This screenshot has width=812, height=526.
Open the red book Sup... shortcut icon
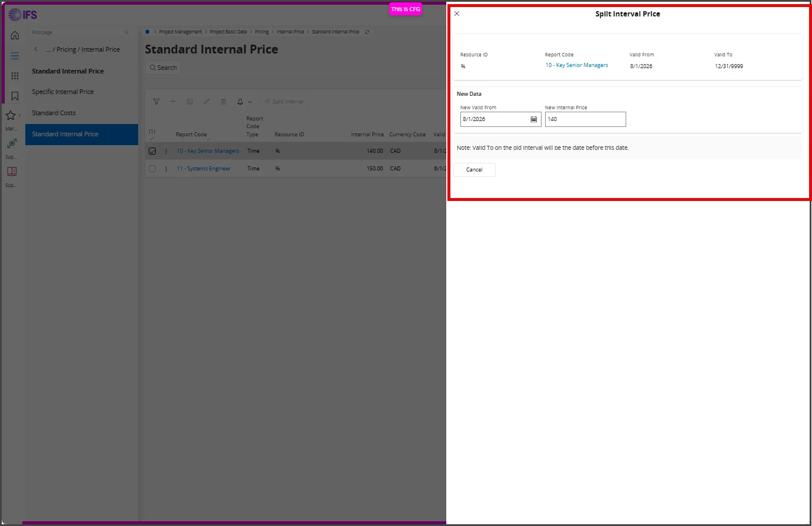coord(11,171)
